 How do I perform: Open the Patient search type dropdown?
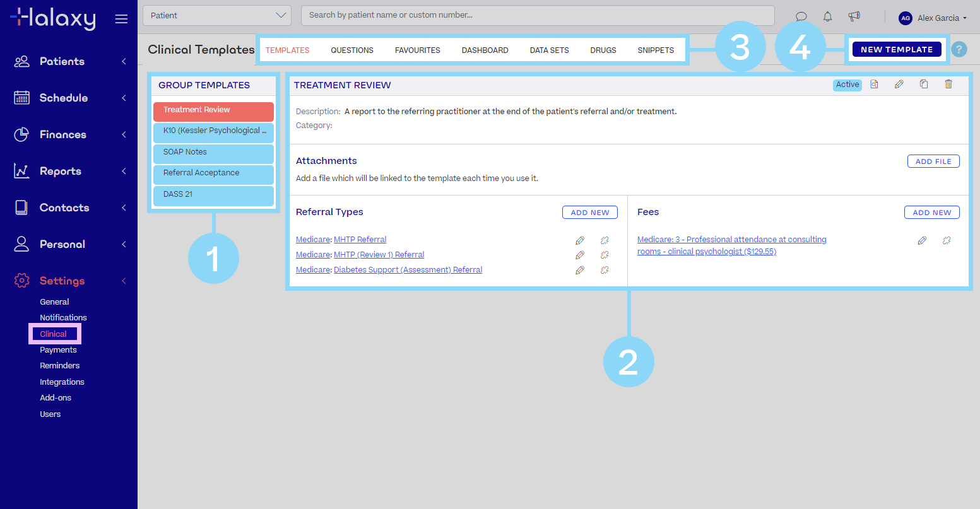tap(216, 15)
